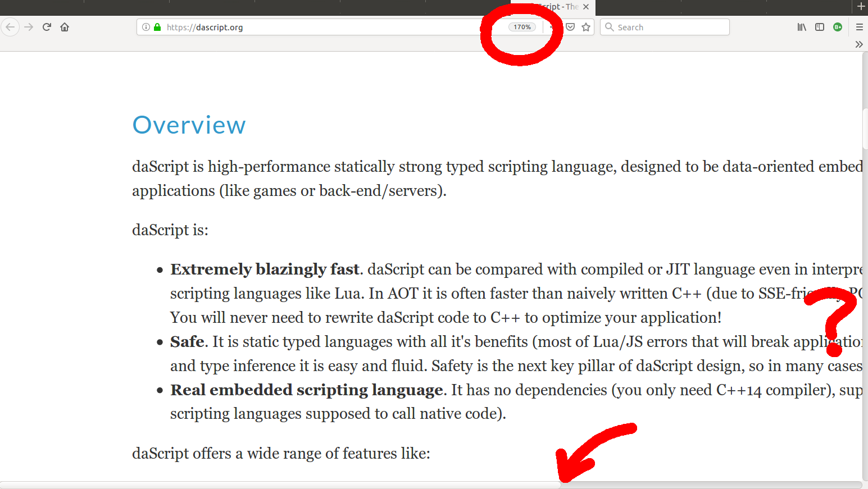Click 'Extremely blazingly fast' bold text
This screenshot has width=868, height=489.
pyautogui.click(x=265, y=269)
